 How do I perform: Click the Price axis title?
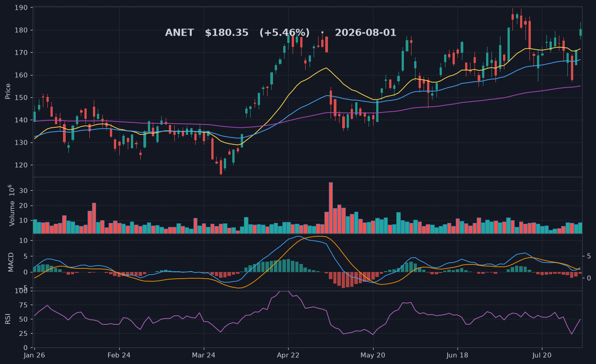(x=8, y=91)
